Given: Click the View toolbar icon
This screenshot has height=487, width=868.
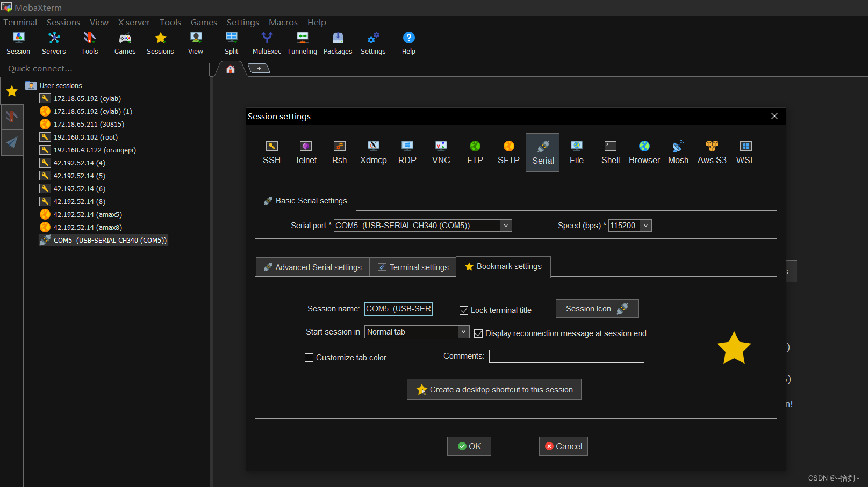Looking at the screenshot, I should (x=196, y=43).
